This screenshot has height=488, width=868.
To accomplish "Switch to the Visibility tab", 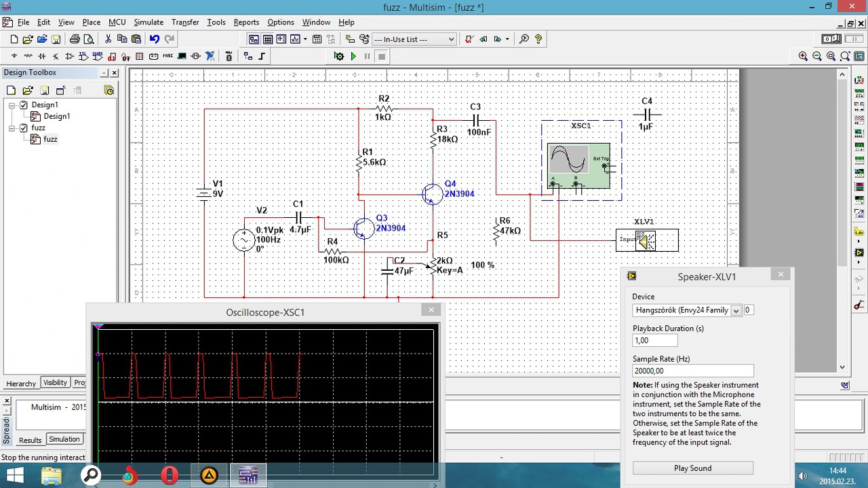I will click(x=55, y=383).
